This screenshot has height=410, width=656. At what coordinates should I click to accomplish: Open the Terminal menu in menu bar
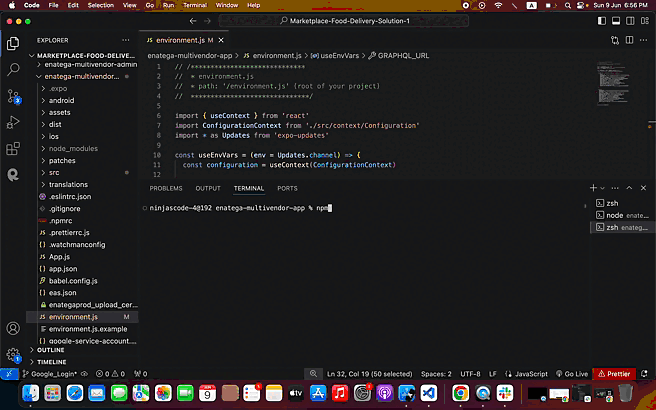point(194,5)
